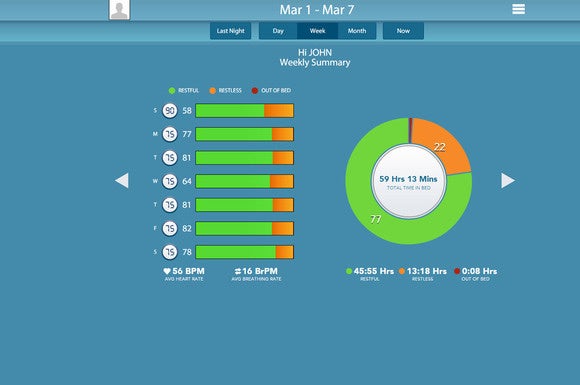Viewport: 580px width, 385px height.
Task: Select the Last Night button
Action: [230, 31]
